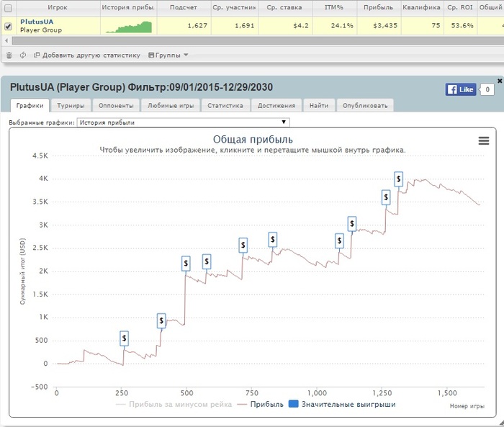Screen dimensions: 504x427
Task: Click the $ win marker near game 250
Action: coord(124,338)
